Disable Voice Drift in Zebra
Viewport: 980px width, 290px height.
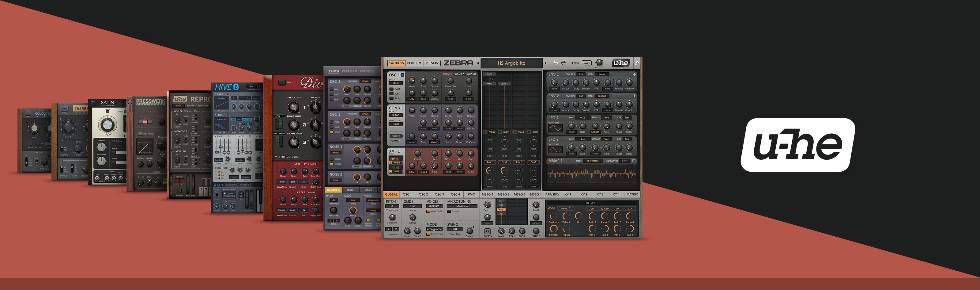tap(428, 211)
